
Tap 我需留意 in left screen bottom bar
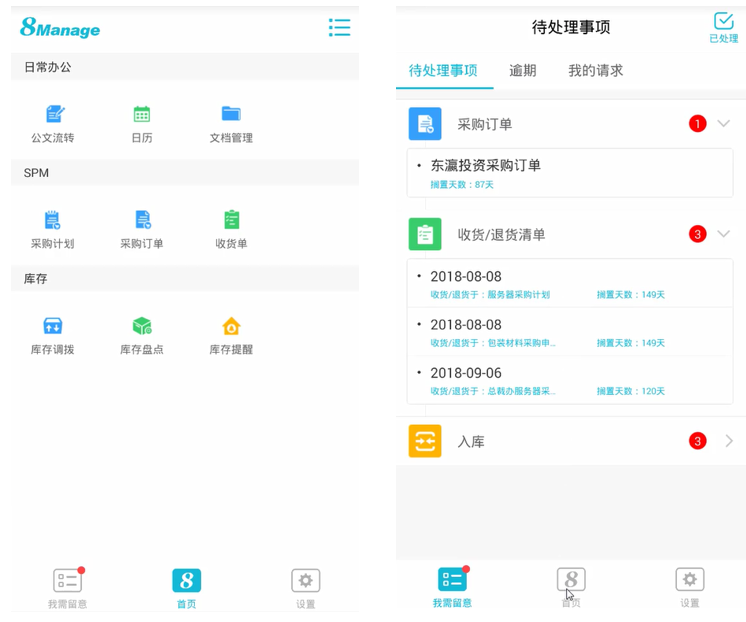(67, 586)
